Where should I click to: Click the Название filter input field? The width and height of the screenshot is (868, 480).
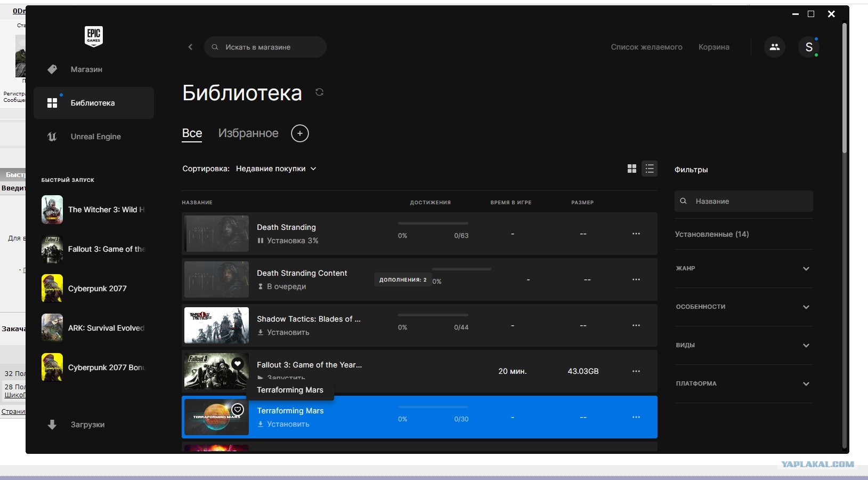(744, 201)
